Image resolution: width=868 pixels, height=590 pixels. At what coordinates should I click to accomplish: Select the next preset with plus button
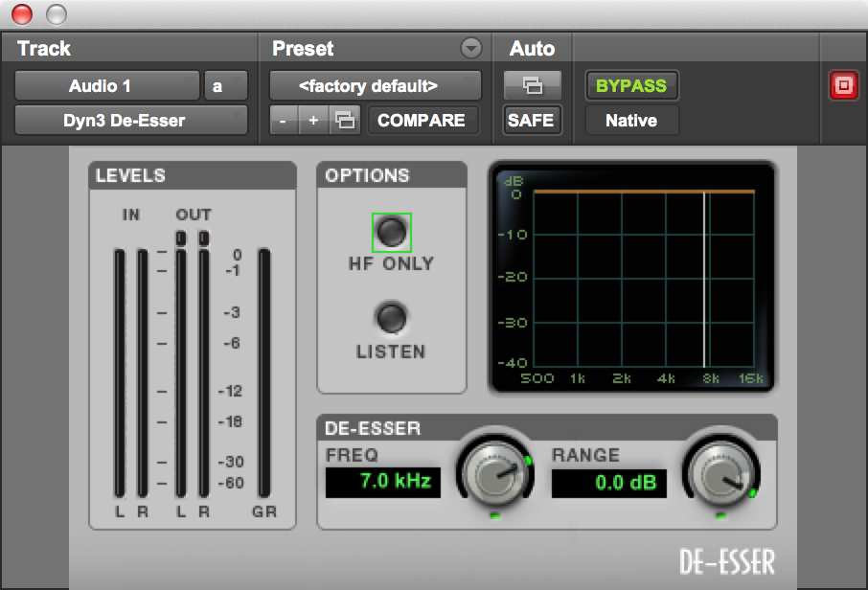coord(314,120)
